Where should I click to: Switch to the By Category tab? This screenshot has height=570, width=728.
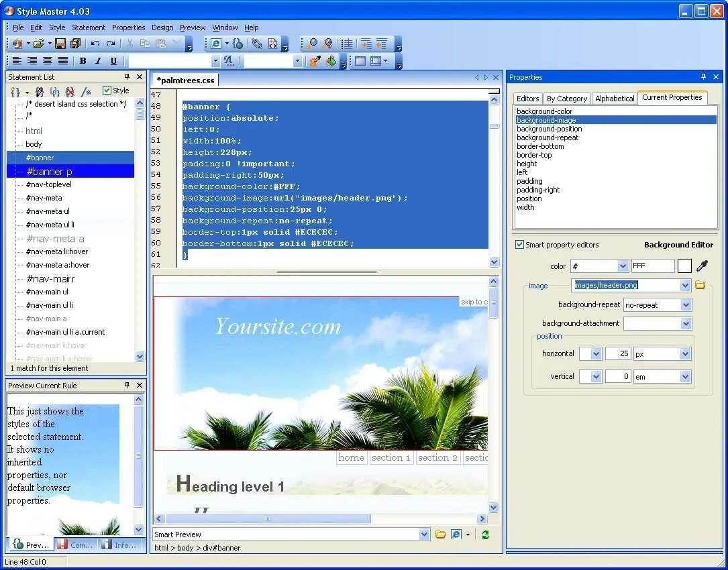(566, 99)
